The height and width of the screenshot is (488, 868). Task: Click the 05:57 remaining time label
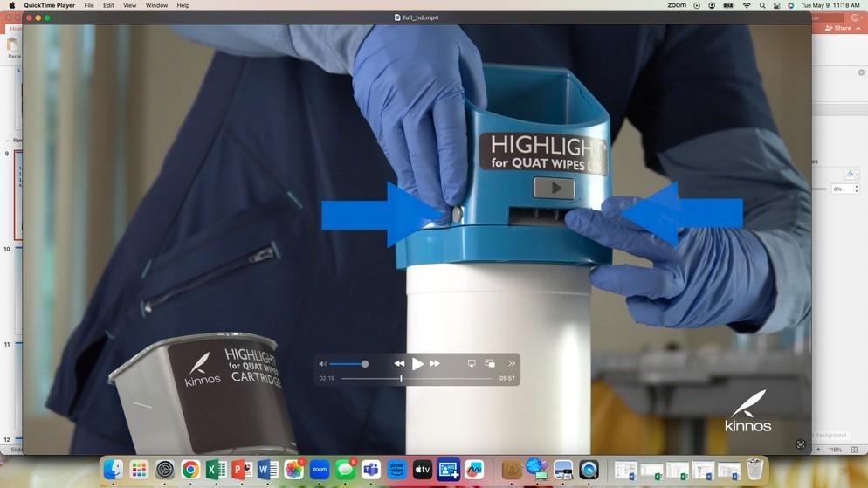point(507,379)
